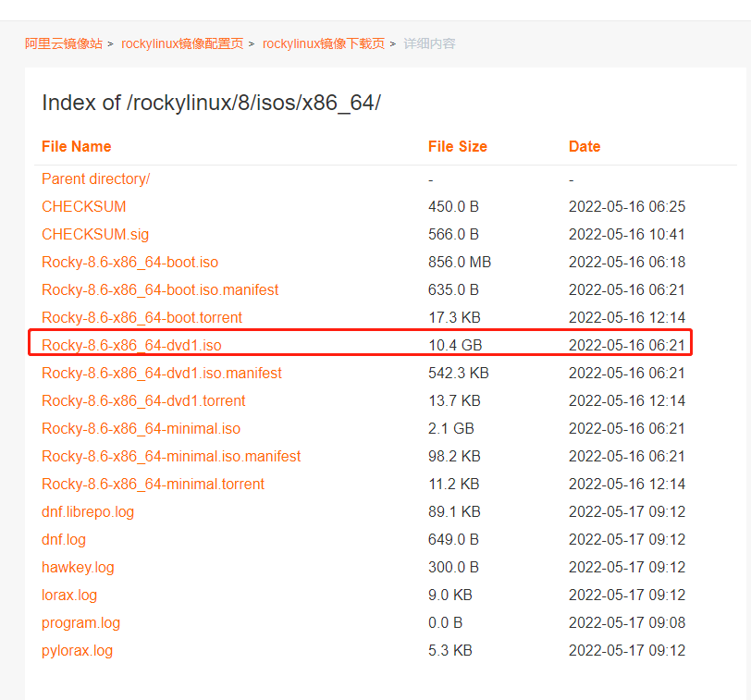Viewport: 751px width, 700px height.
Task: Open Parent directory/ link
Action: [96, 179]
